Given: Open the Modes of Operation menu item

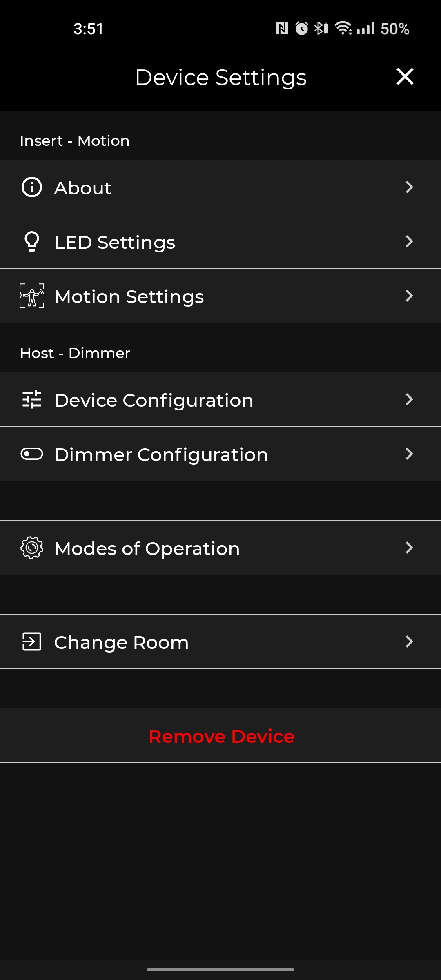Looking at the screenshot, I should click(147, 548).
